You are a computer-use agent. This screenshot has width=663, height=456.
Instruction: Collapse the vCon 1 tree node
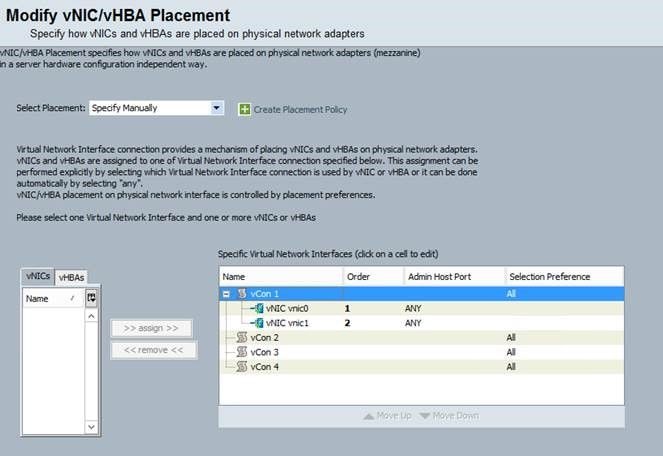click(227, 294)
